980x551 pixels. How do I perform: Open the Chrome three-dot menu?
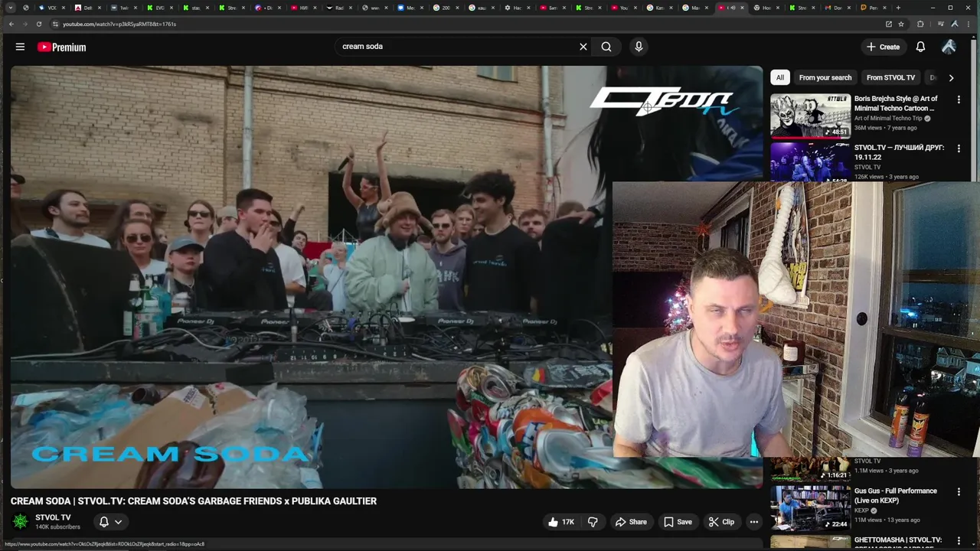[x=969, y=24]
